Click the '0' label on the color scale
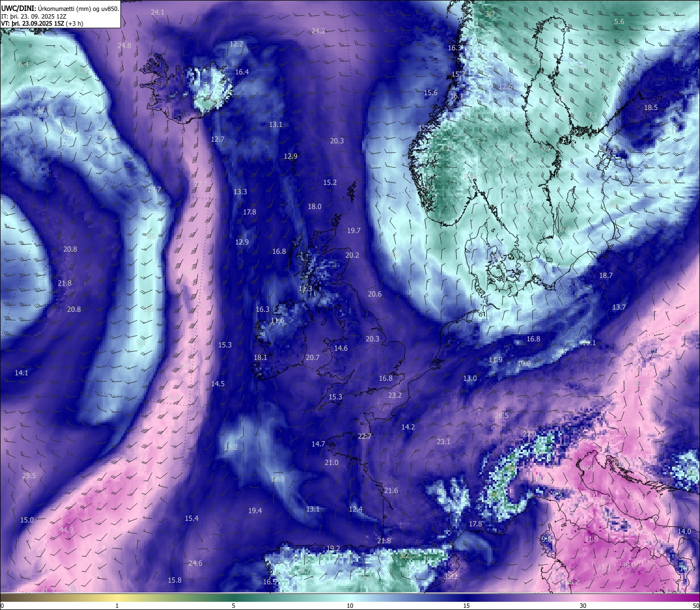Screen dimensions: 700x610 tap(2, 606)
